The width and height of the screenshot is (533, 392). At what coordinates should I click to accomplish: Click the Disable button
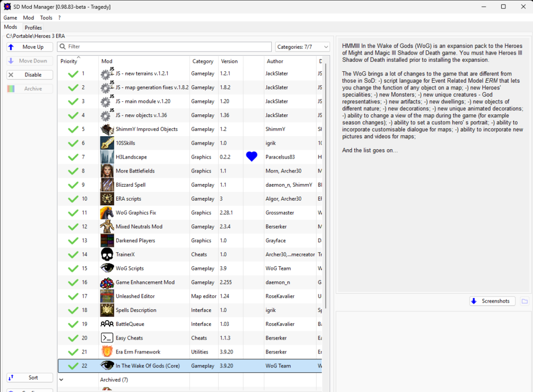[x=30, y=75]
